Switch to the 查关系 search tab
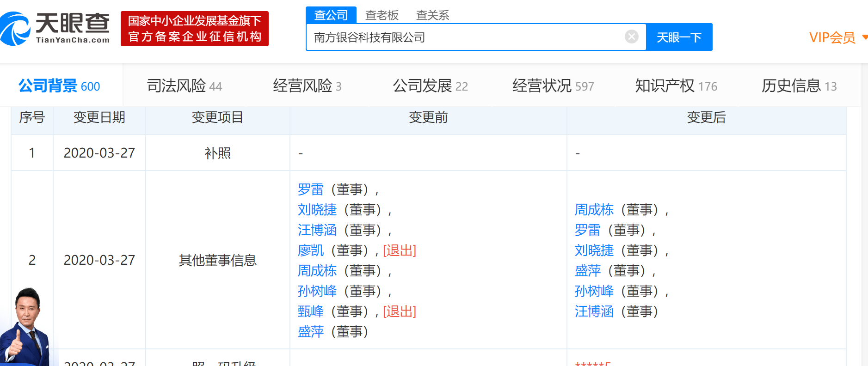This screenshot has width=868, height=366. [433, 15]
